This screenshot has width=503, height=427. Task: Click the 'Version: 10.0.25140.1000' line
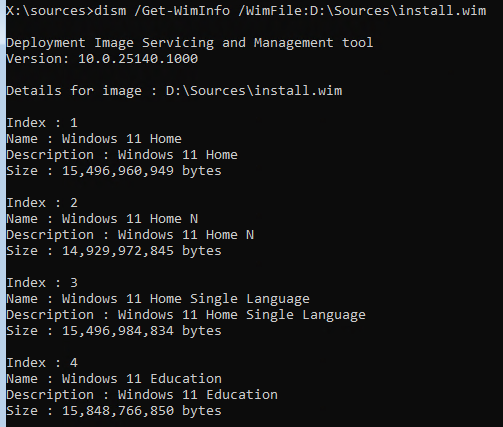(102, 59)
